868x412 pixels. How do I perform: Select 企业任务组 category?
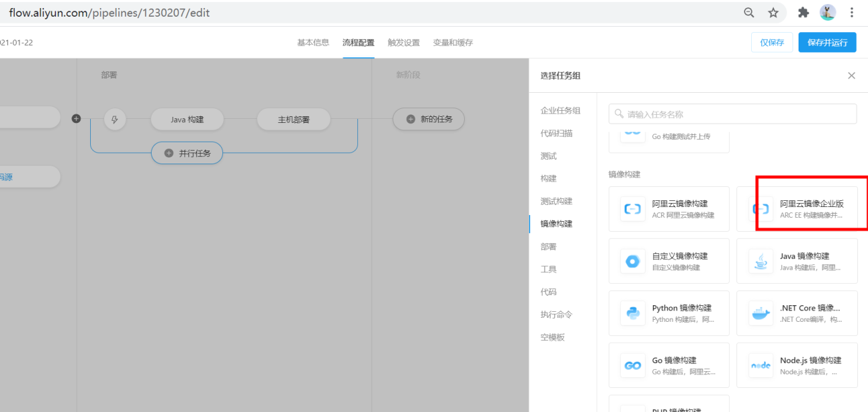point(560,110)
